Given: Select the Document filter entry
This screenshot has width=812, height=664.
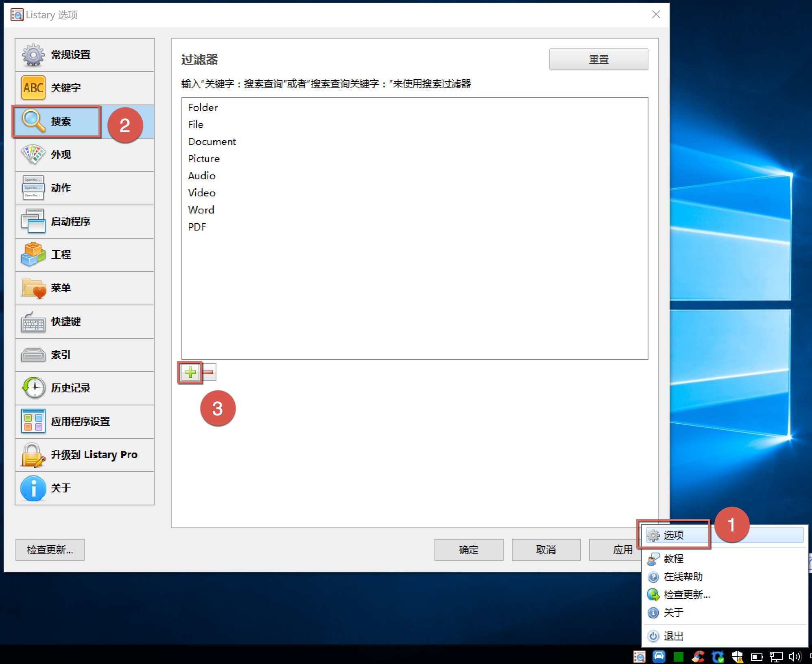Looking at the screenshot, I should (415, 142).
